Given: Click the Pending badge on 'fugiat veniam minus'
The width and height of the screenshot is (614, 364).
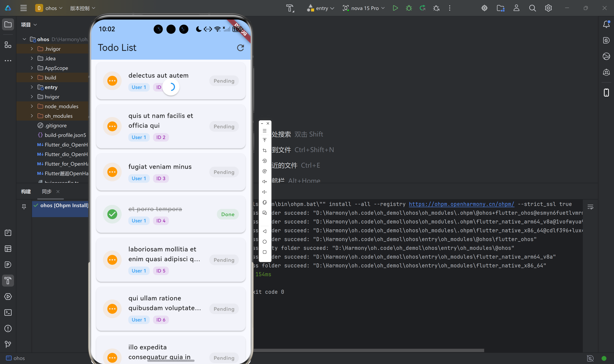Looking at the screenshot, I should click(x=224, y=172).
